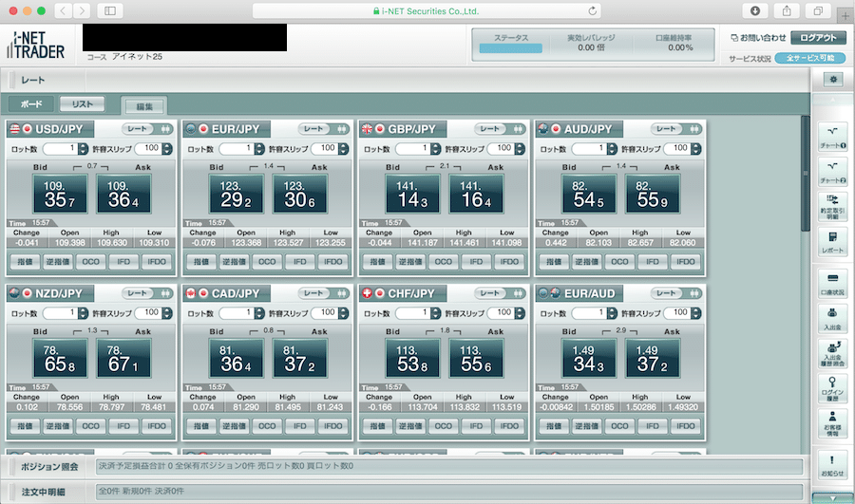The width and height of the screenshot is (855, 504).
Task: Click the Safari forward arrow
Action: click(82, 10)
